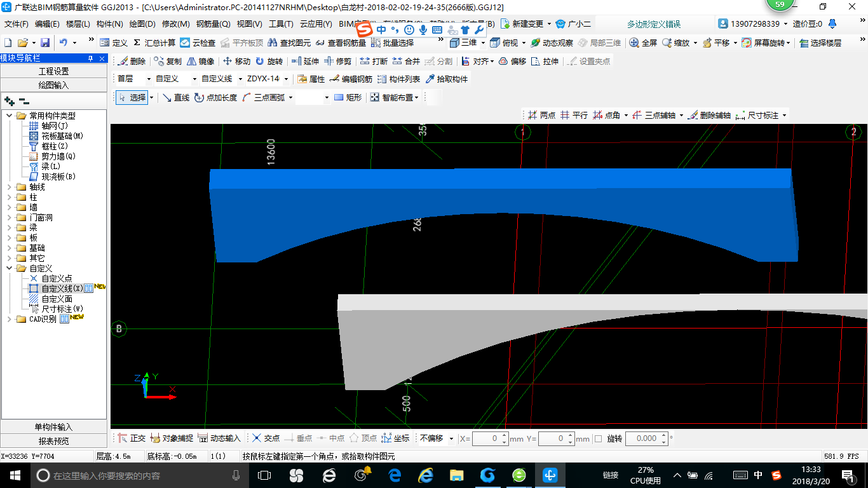
Task: Select the 修剪 trim tool
Action: (x=337, y=61)
